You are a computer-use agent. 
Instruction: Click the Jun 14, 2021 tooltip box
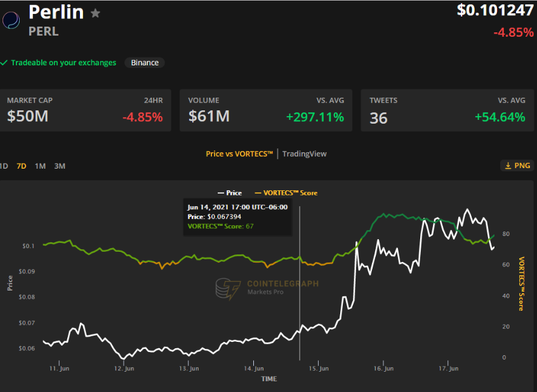tap(237, 217)
